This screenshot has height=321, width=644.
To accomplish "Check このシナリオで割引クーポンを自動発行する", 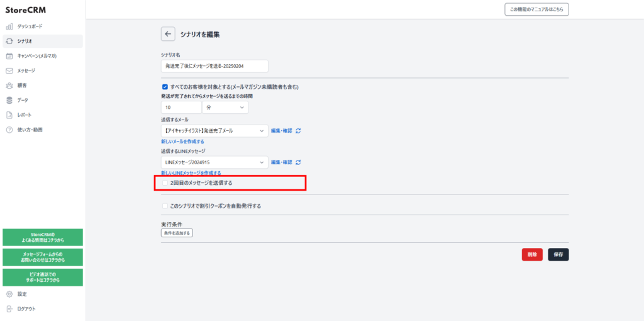I will 165,206.
